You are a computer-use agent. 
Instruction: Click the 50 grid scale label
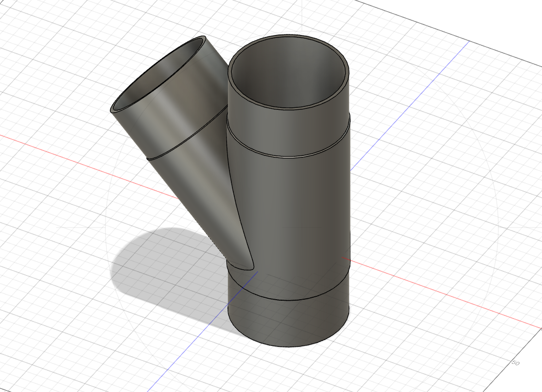(516, 363)
